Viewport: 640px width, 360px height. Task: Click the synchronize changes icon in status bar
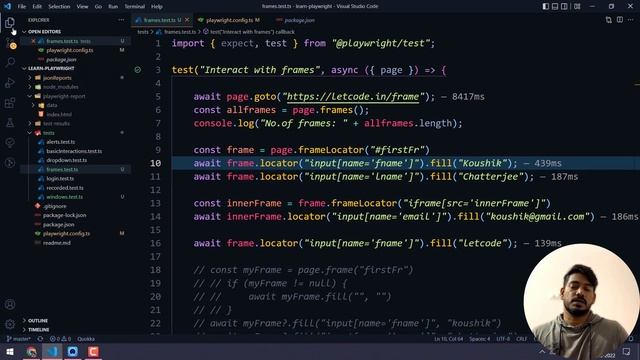point(40,339)
